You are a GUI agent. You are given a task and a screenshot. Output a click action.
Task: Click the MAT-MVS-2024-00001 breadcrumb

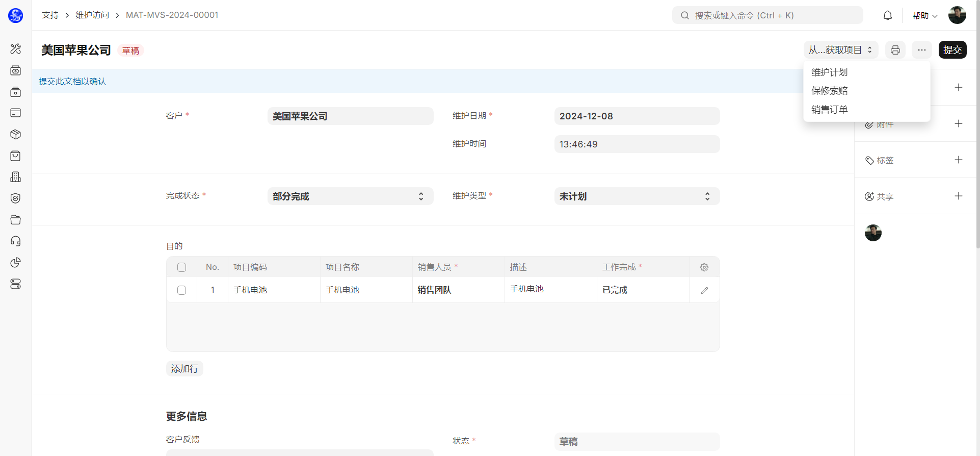tap(172, 15)
